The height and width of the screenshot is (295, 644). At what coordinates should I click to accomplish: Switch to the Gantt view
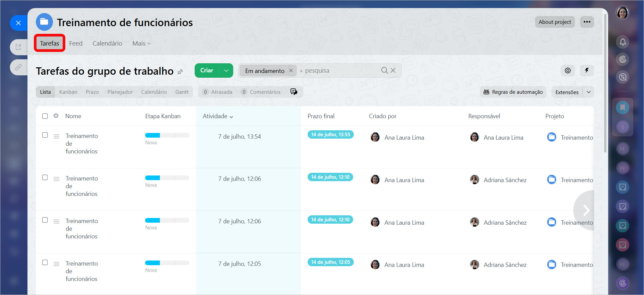pyautogui.click(x=182, y=92)
